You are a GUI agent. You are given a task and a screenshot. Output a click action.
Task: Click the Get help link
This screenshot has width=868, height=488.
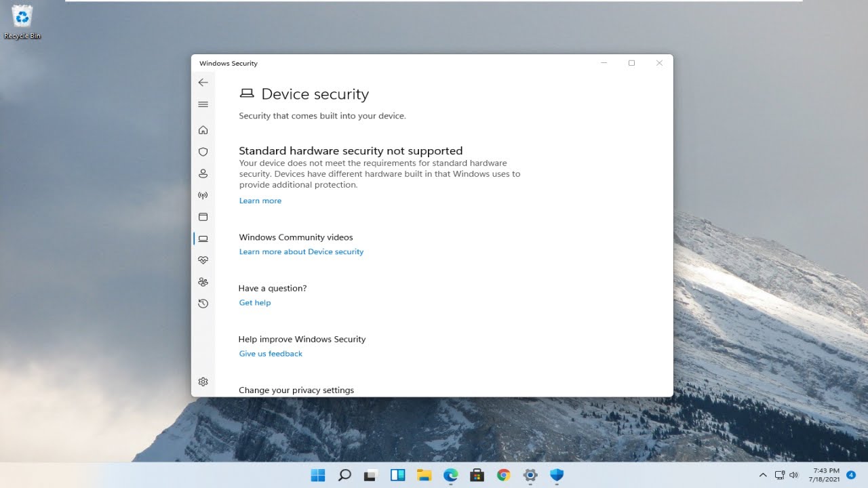tap(255, 302)
